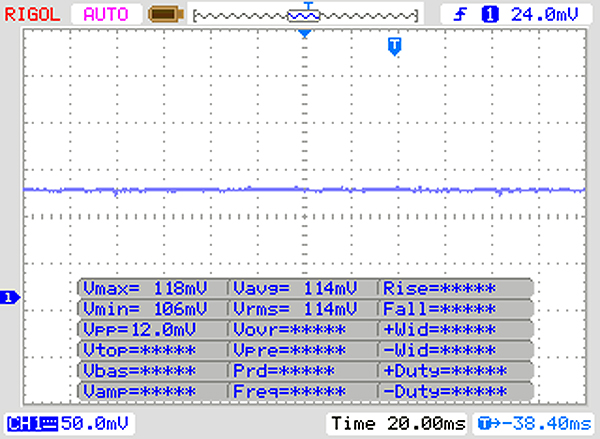600x439 pixels.
Task: Select the Vmax= 118mV measurement
Action: pos(152,288)
